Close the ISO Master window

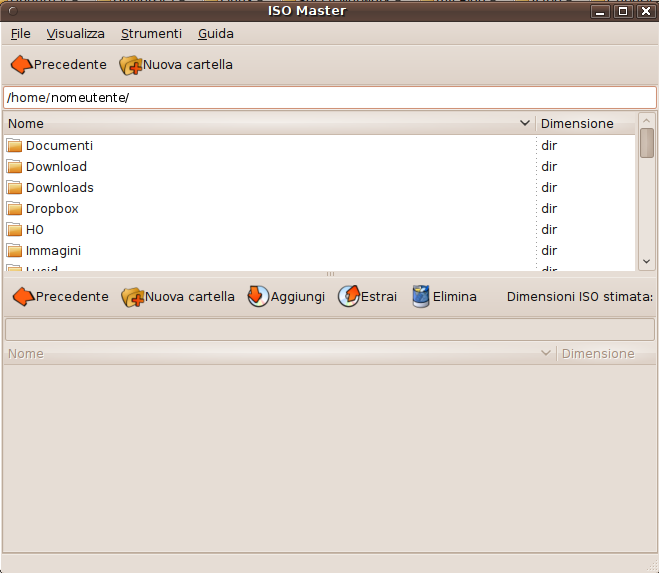click(x=646, y=11)
